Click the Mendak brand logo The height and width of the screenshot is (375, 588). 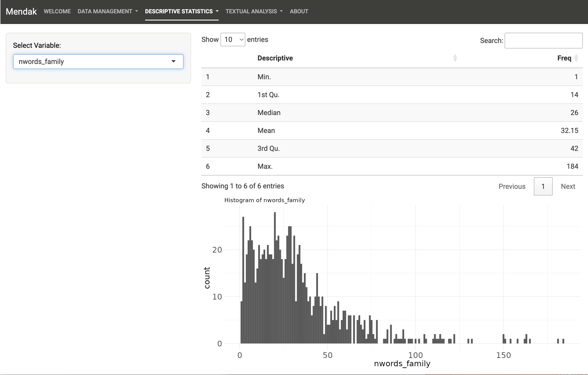[21, 12]
